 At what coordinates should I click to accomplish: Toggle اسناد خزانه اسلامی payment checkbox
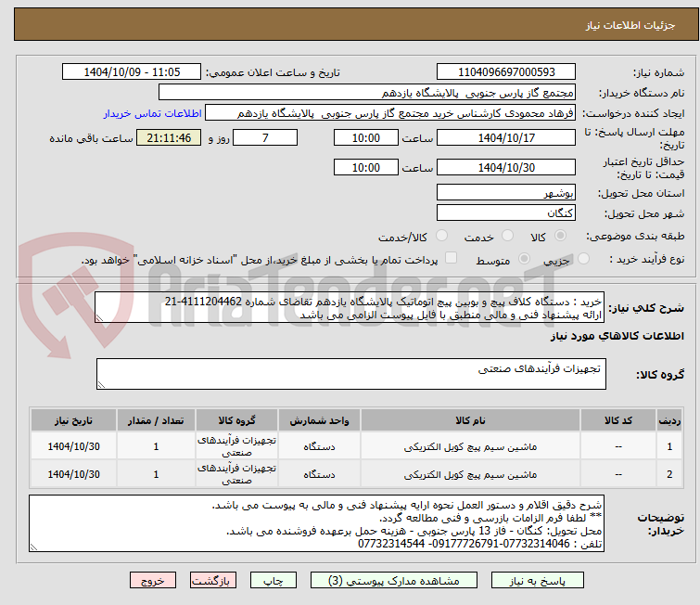452,258
